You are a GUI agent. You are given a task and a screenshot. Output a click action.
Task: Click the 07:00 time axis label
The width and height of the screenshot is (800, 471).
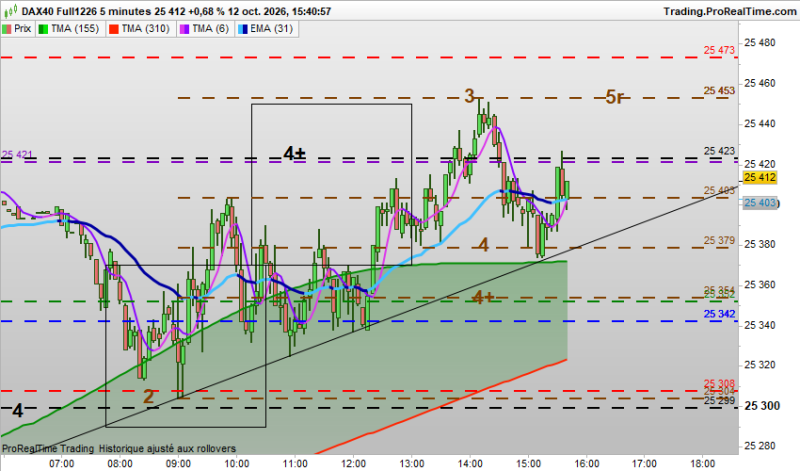pos(61,464)
